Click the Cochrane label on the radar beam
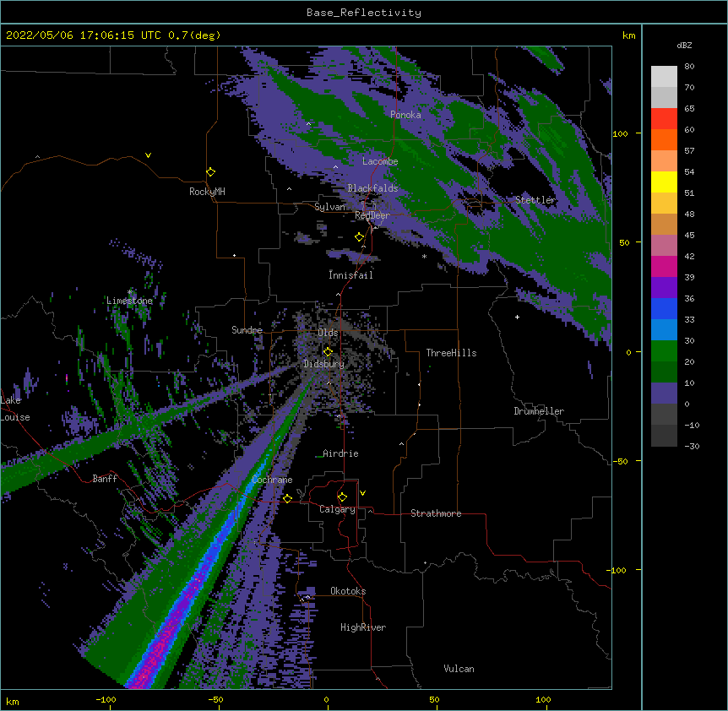 [272, 480]
